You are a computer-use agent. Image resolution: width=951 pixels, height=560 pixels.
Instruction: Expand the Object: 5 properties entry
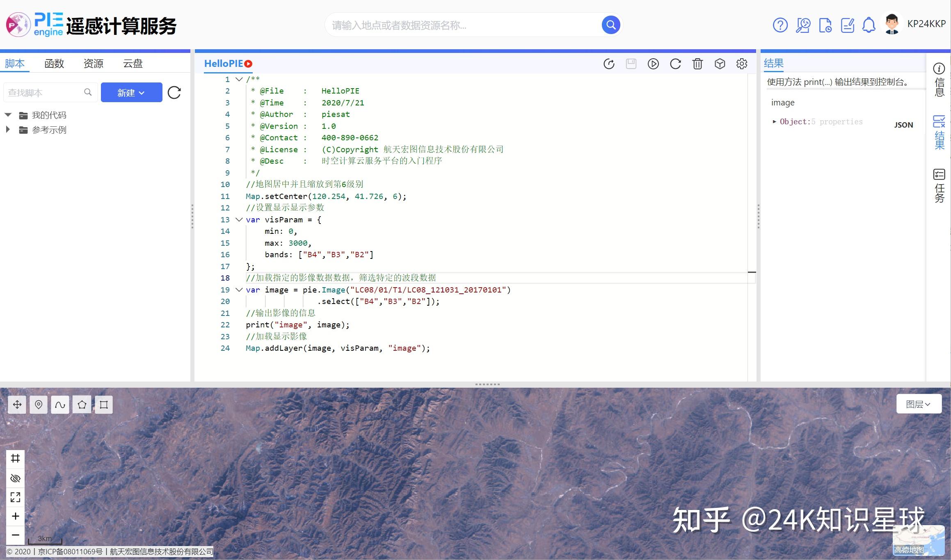click(x=775, y=121)
